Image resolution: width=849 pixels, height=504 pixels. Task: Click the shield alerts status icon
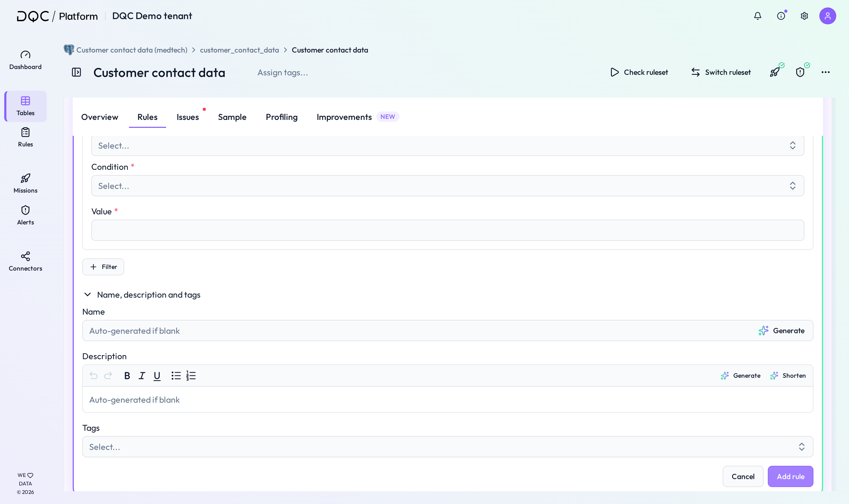pos(800,72)
